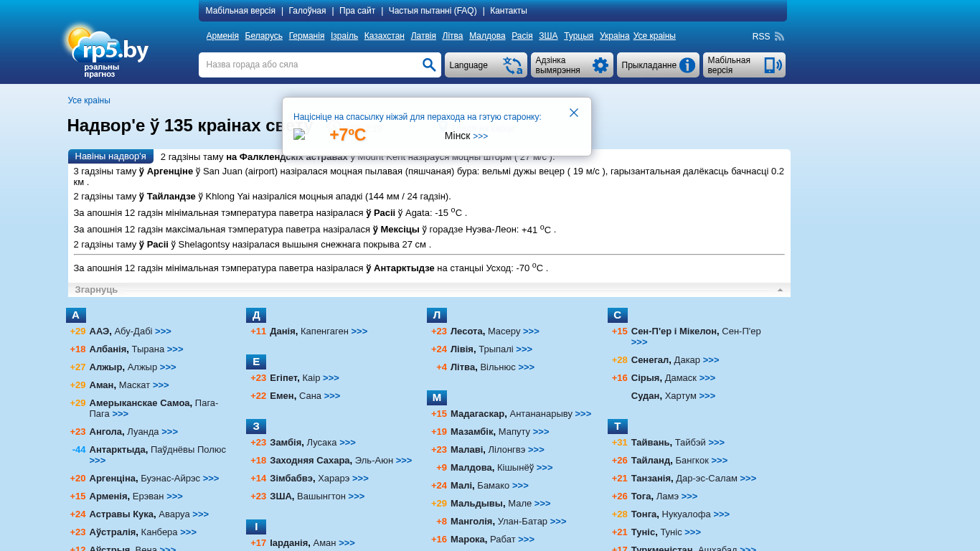
Task: Select Арменія in country bar
Action: click(222, 36)
